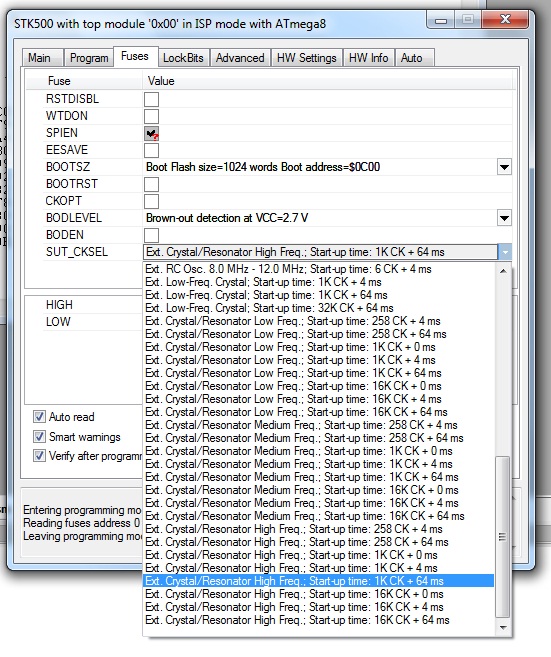551x657 pixels.
Task: Click the Fuse column header
Action: pyautogui.click(x=59, y=81)
